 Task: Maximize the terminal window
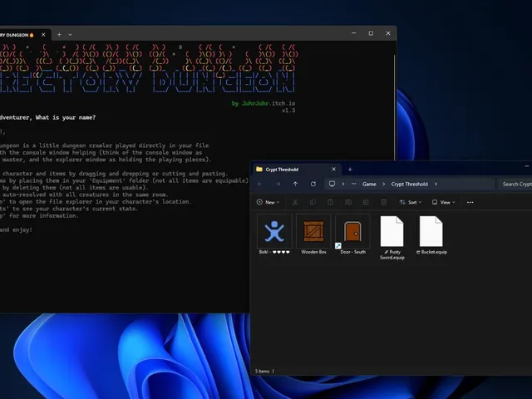tap(371, 33)
